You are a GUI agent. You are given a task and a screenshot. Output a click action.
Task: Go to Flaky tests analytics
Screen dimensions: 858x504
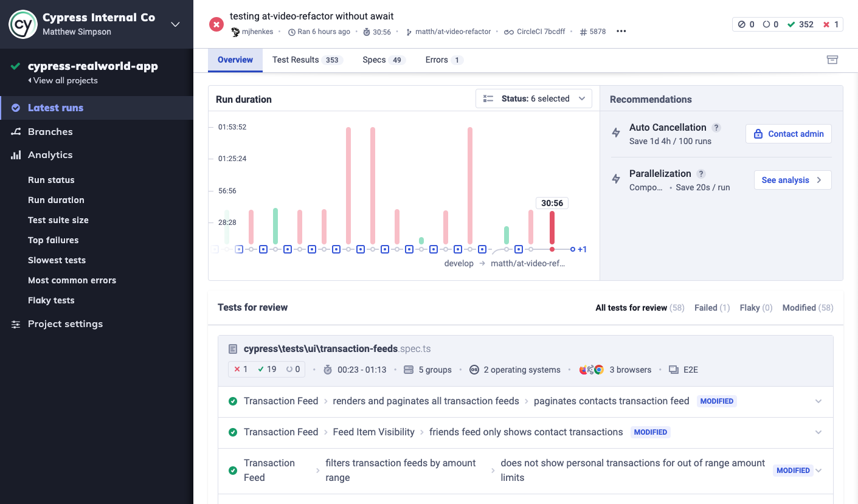coord(51,300)
